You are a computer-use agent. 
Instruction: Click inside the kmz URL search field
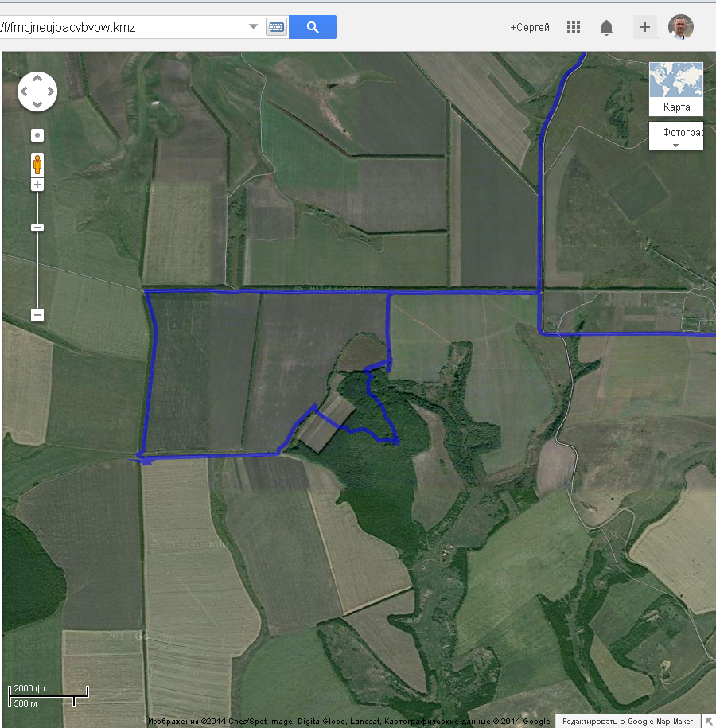tap(119, 27)
